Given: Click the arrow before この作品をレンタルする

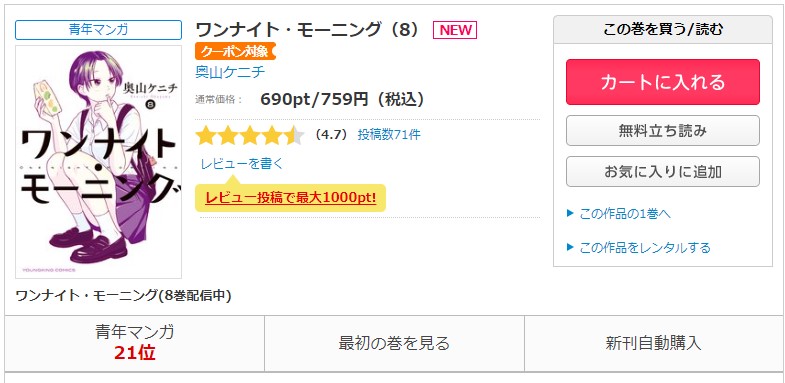Looking at the screenshot, I should tap(570, 247).
